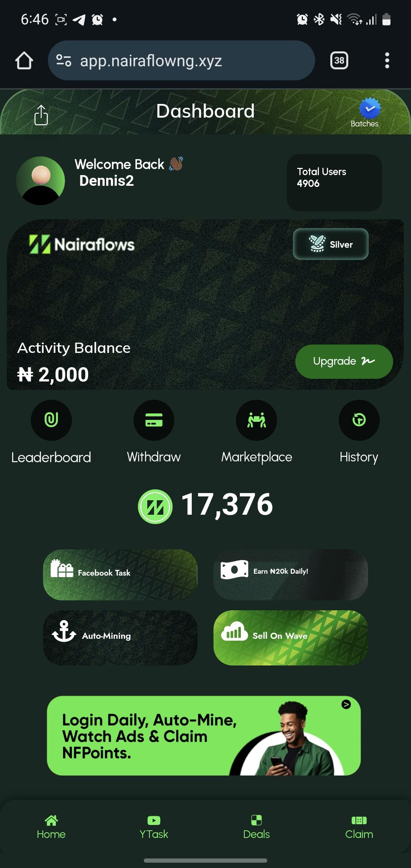Tap the green NFPoints coin icon
The width and height of the screenshot is (411, 868).
[x=155, y=507]
